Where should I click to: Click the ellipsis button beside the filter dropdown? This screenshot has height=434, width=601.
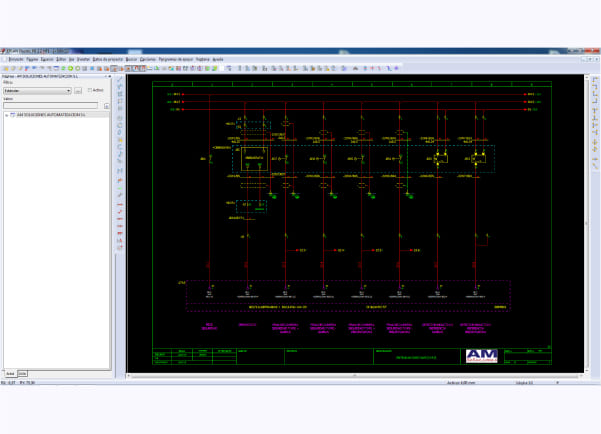78,91
